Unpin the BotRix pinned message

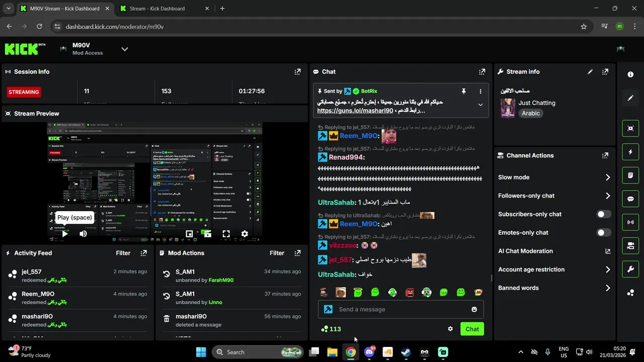[464, 92]
